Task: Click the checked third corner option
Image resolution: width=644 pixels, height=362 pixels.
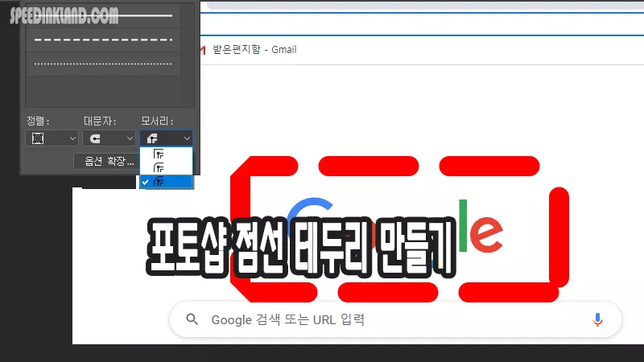Action: [x=167, y=182]
